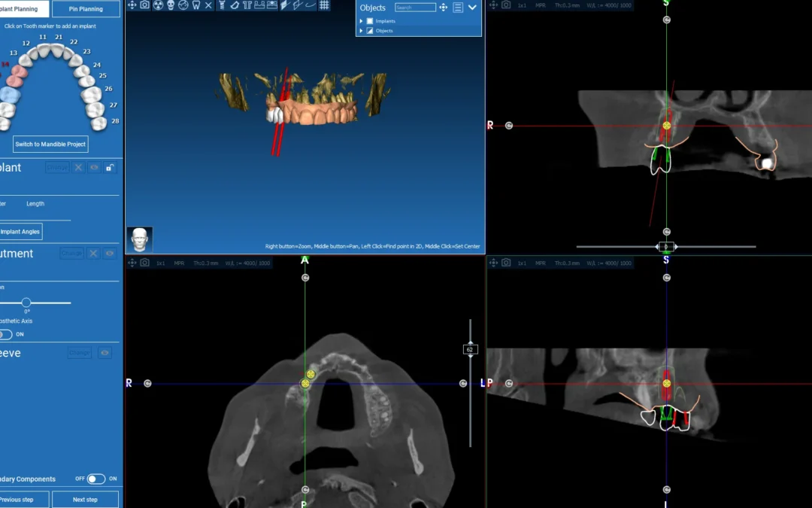Click the Change button in the Sleeve section

79,352
